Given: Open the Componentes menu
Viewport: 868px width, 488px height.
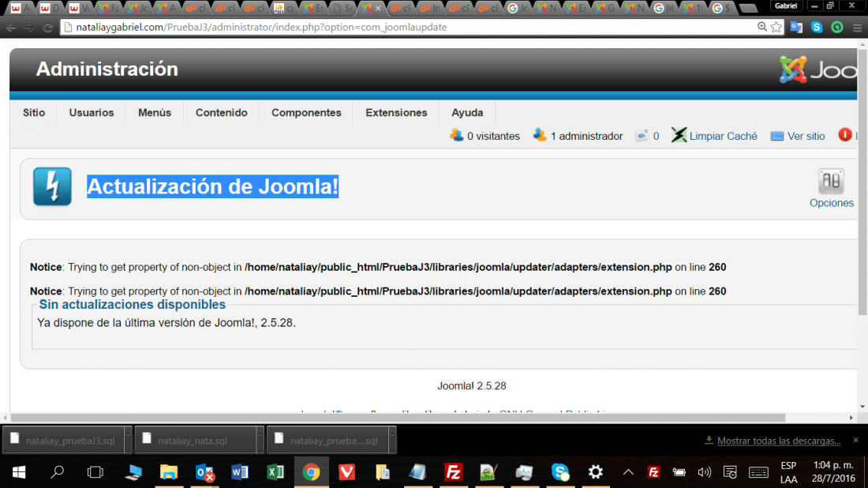Looking at the screenshot, I should pyautogui.click(x=306, y=112).
